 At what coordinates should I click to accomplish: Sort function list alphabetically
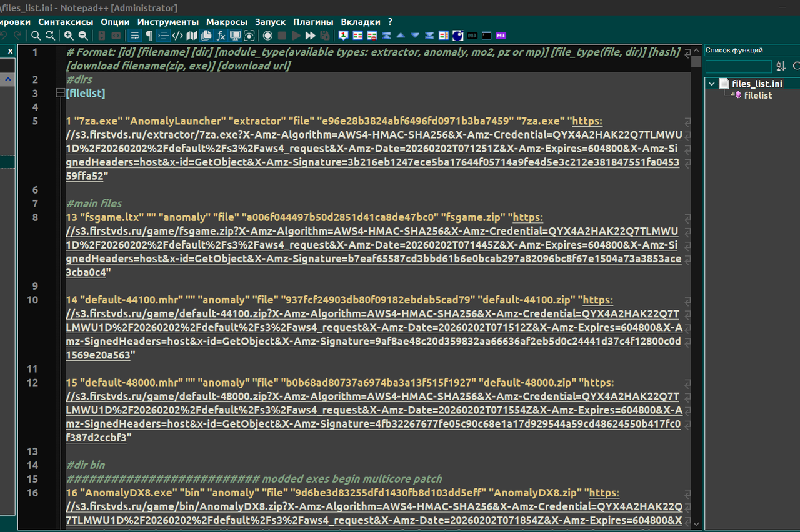pyautogui.click(x=781, y=66)
